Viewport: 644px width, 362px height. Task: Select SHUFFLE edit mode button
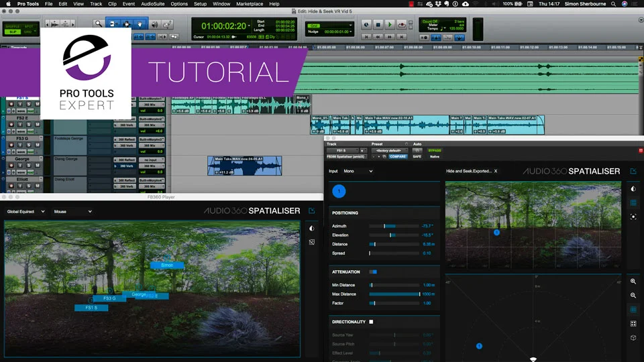coord(13,26)
